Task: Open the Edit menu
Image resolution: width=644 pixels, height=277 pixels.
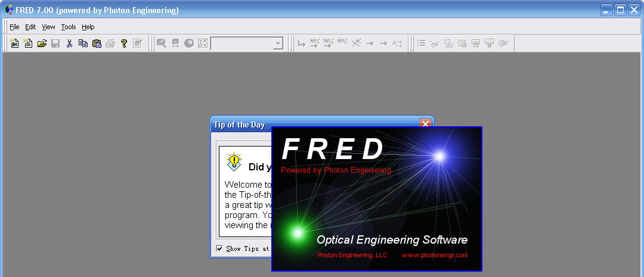Action: pos(30,27)
